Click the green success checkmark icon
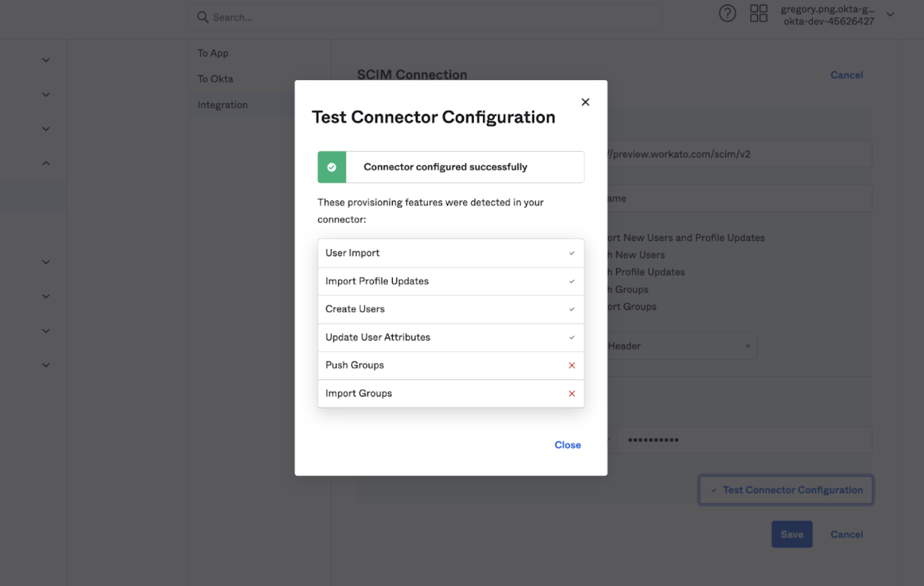Image resolution: width=924 pixels, height=586 pixels. click(x=331, y=167)
